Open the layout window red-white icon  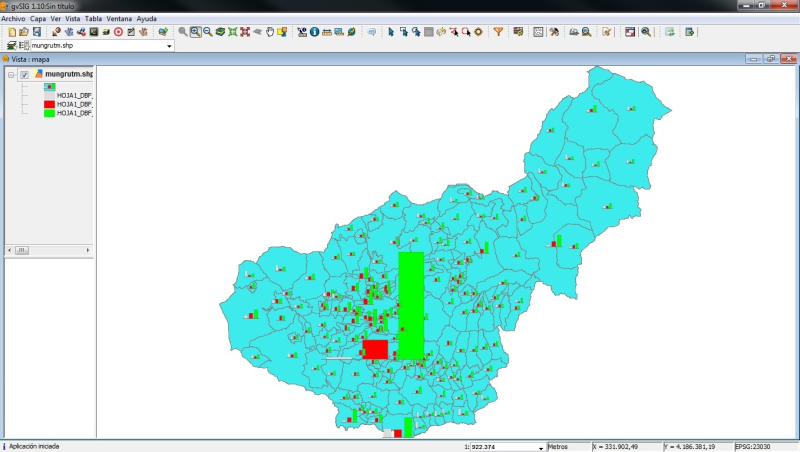[x=630, y=32]
